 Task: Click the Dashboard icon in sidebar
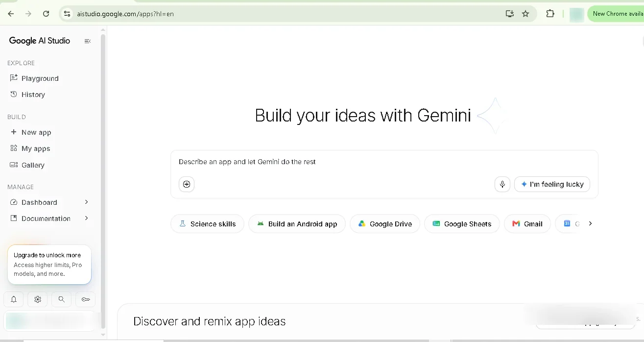[x=14, y=202]
